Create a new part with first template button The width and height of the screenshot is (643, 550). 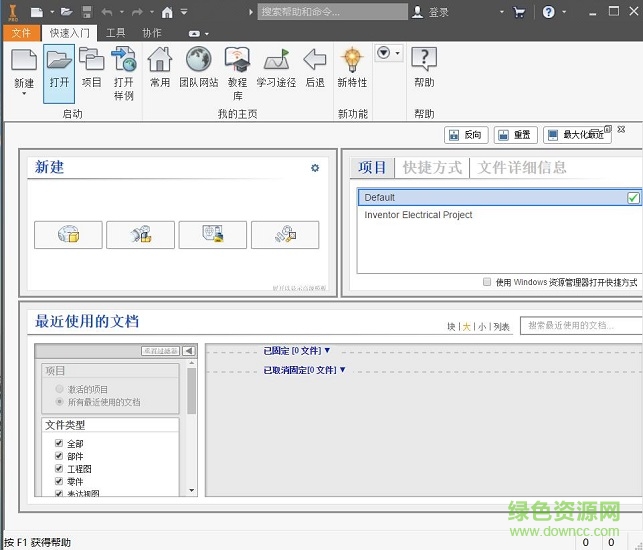pyautogui.click(x=68, y=234)
